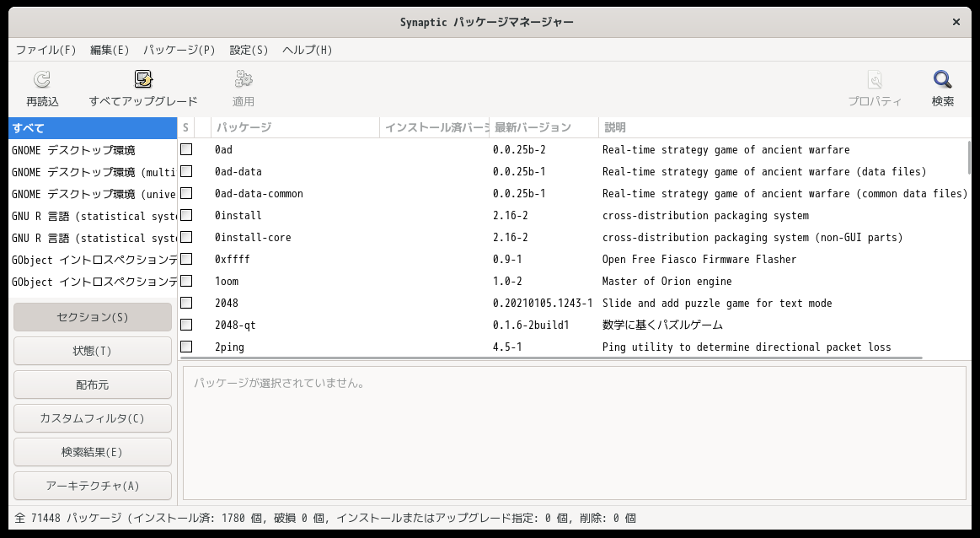This screenshot has height=538, width=980.
Task: Select the 0ad package name
Action: [x=223, y=149]
